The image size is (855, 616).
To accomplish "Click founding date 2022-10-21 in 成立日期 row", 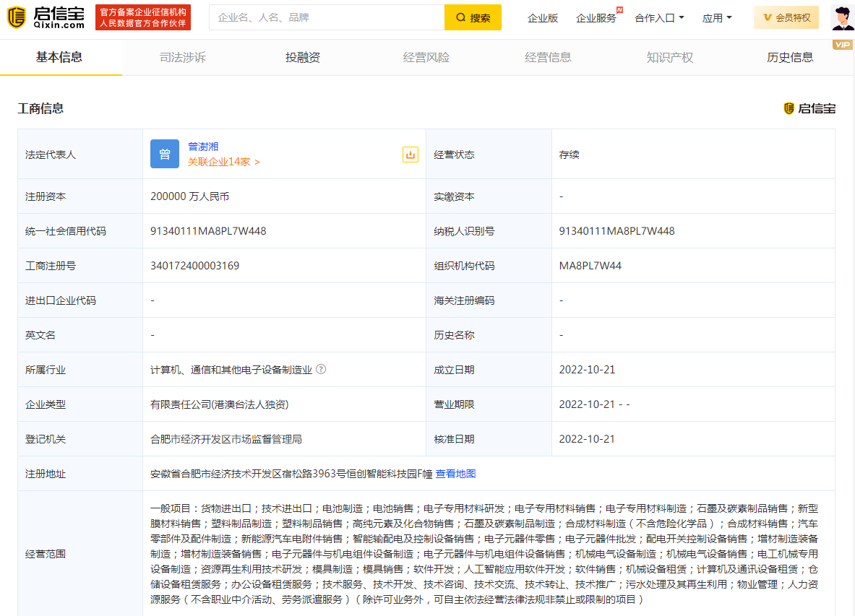I will click(587, 370).
